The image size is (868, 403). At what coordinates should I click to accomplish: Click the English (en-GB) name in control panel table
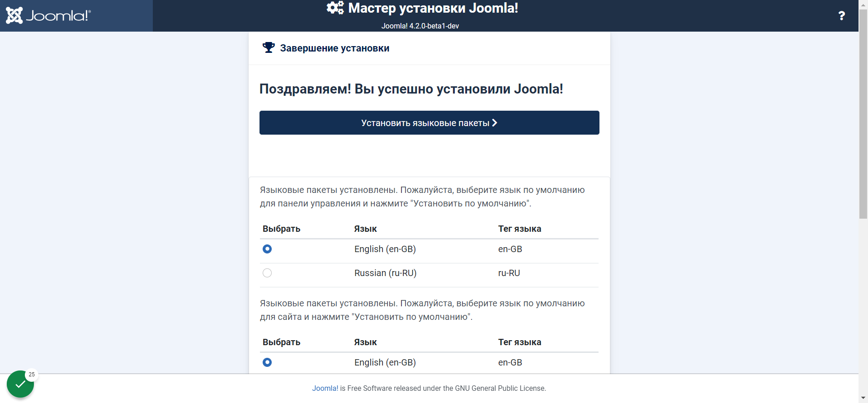click(x=385, y=249)
